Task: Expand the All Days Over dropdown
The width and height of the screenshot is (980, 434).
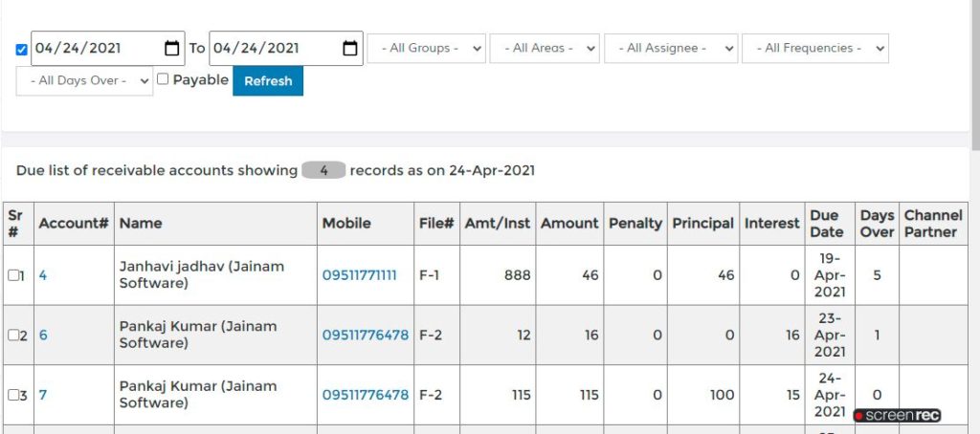Action: click(84, 80)
